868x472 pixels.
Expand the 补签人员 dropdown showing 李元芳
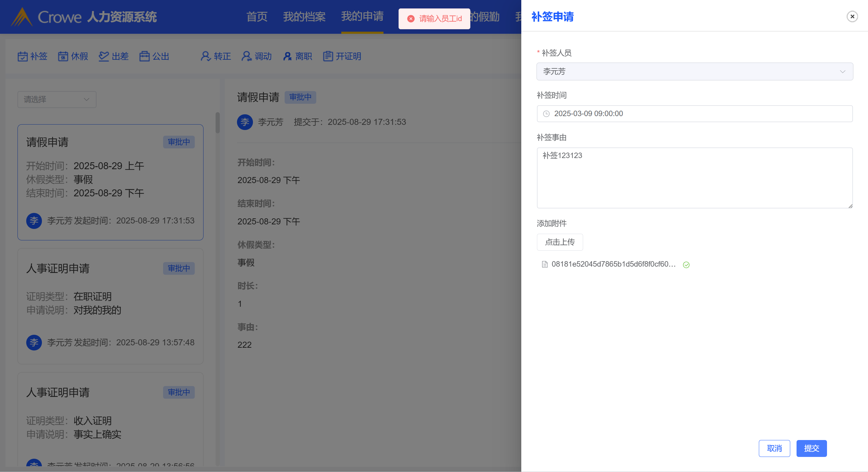tap(694, 71)
